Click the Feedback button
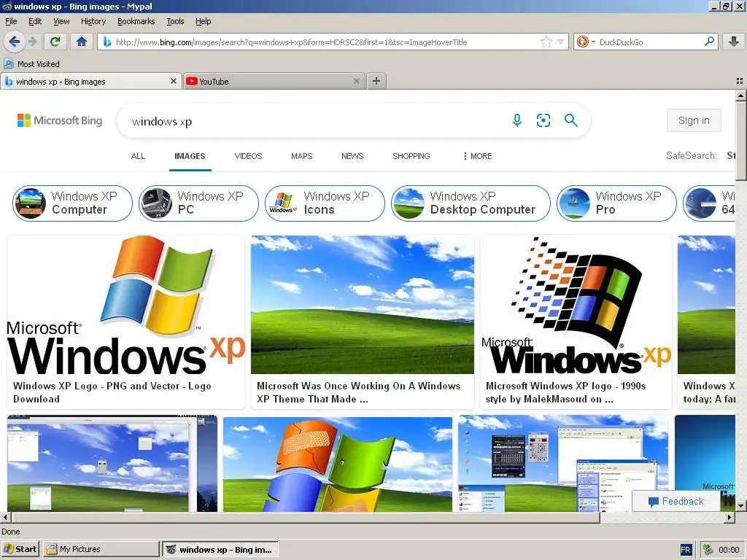 point(676,501)
